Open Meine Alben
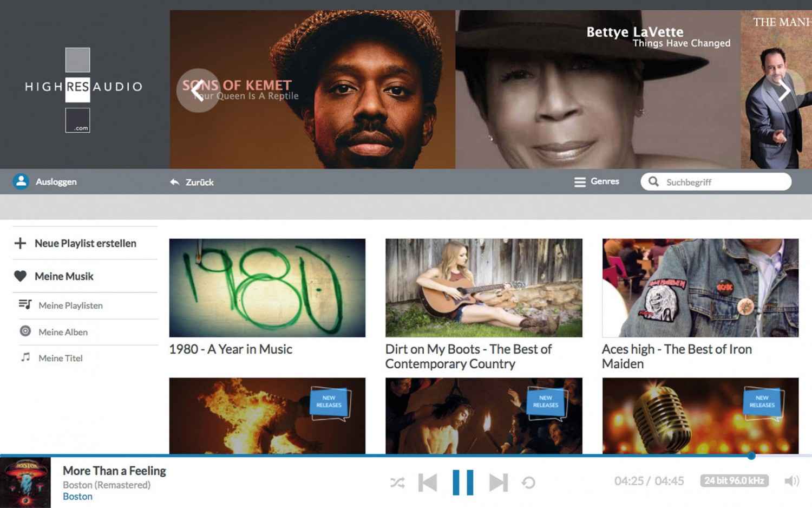 pyautogui.click(x=63, y=332)
